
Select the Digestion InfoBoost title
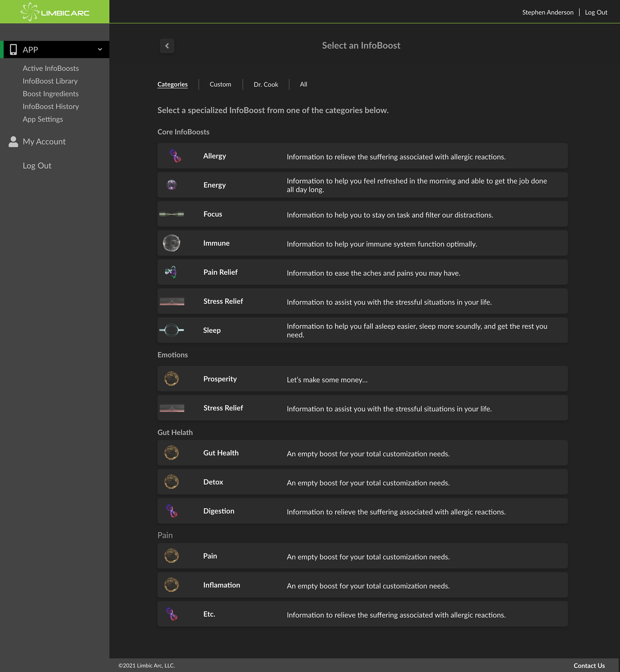pyautogui.click(x=218, y=511)
